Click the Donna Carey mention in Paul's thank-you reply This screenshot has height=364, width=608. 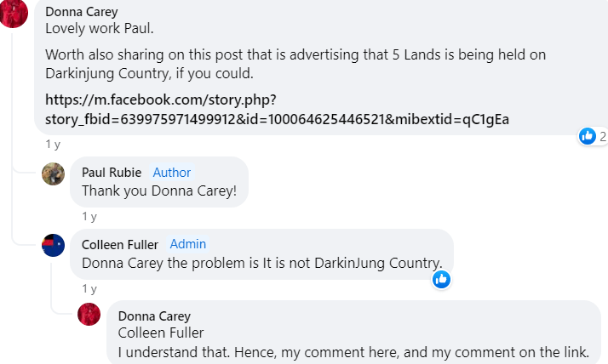coord(192,190)
